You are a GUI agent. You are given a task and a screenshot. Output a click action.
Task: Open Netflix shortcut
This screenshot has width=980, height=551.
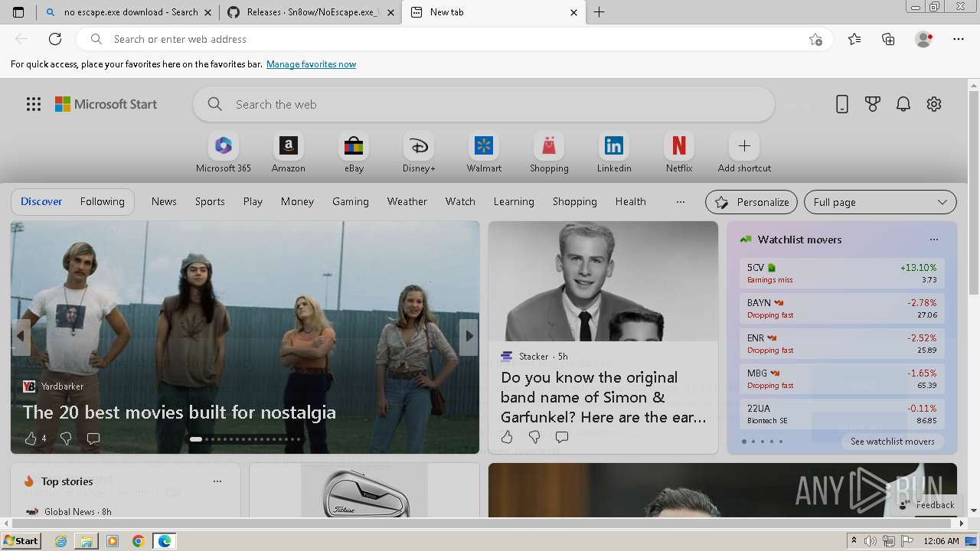679,152
